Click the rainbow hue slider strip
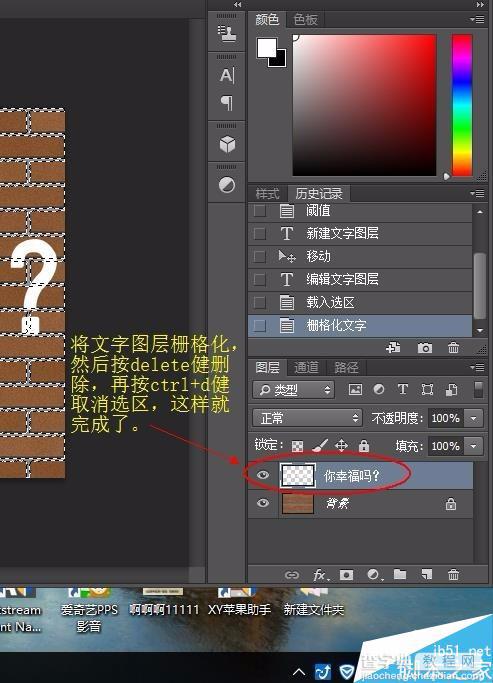This screenshot has height=683, width=493. pyautogui.click(x=462, y=105)
